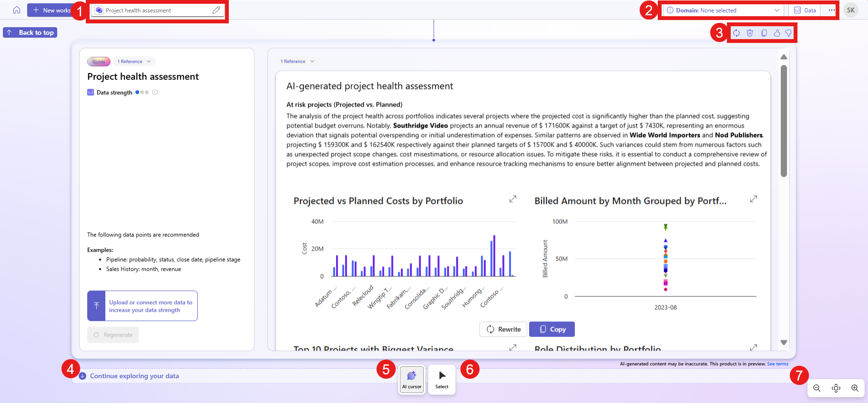The height and width of the screenshot is (403, 868).
Task: Click the Project health assessment card title
Action: click(x=143, y=77)
